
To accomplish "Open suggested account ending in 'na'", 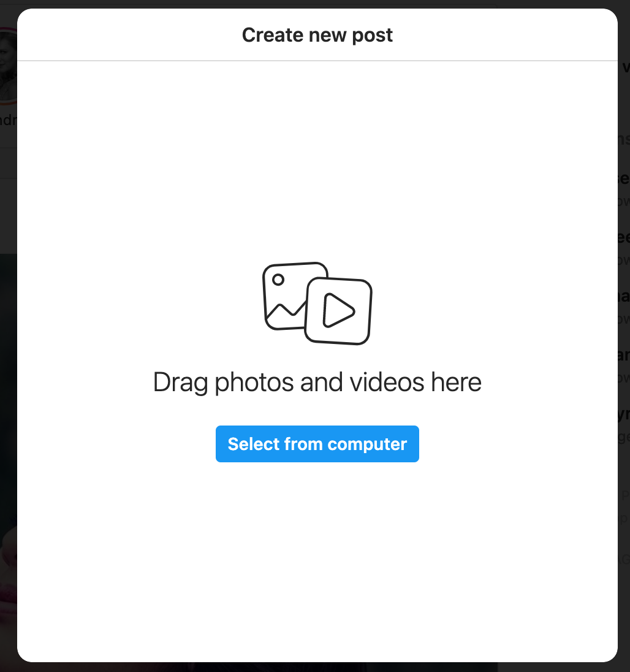I will tap(624, 296).
